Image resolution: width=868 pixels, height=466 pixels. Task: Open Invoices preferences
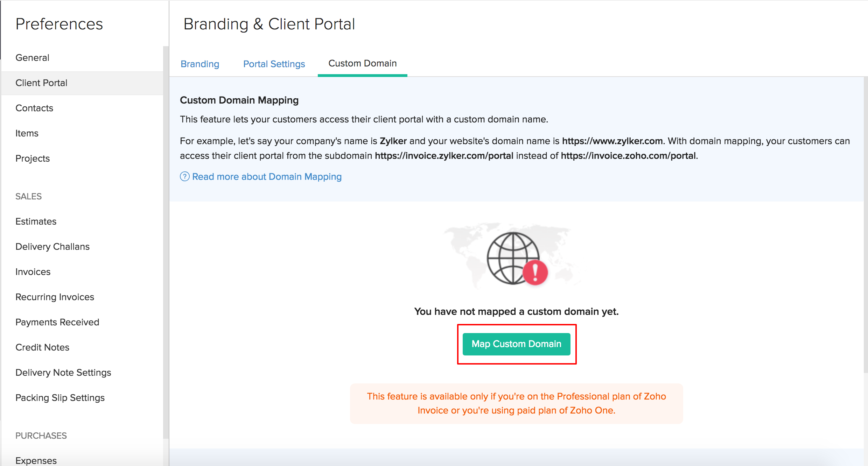pos(33,272)
